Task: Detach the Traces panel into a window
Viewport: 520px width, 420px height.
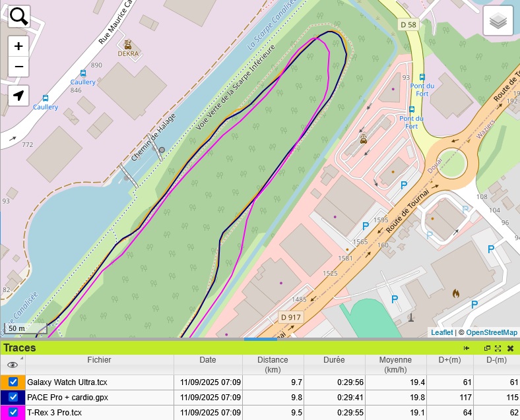Action: [487, 348]
